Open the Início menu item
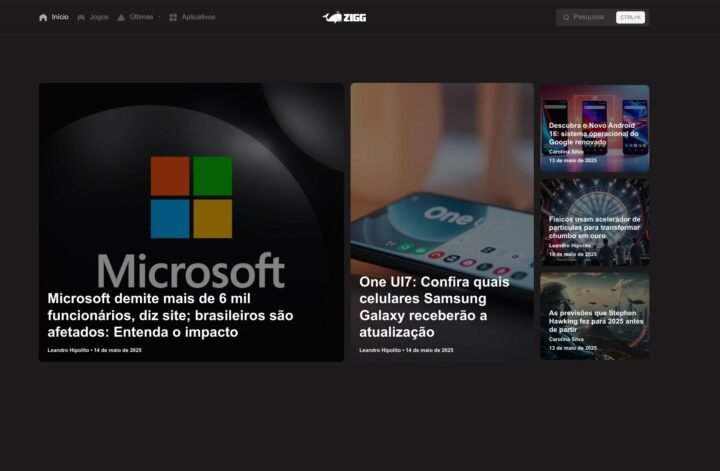The width and height of the screenshot is (720, 471). [x=60, y=17]
